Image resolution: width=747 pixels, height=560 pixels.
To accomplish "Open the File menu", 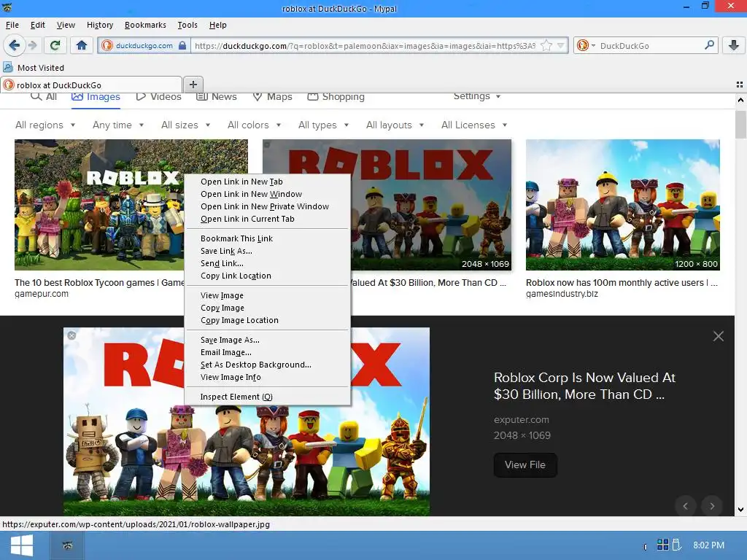I will pos(12,25).
